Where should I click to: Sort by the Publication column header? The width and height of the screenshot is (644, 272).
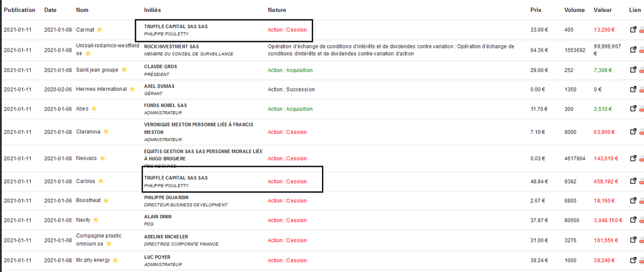pos(19,10)
